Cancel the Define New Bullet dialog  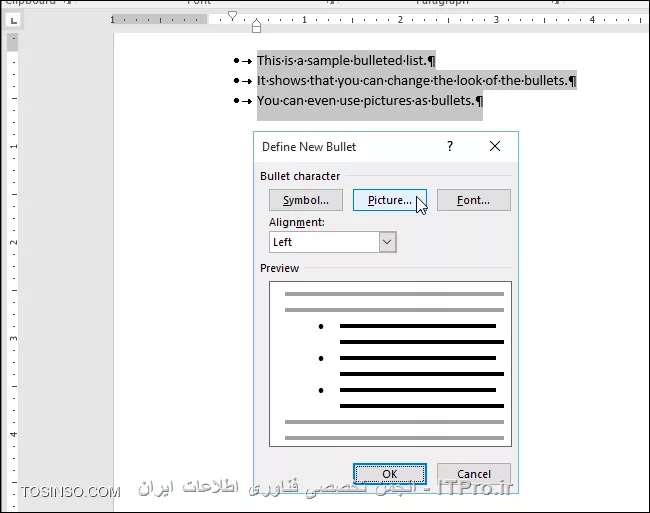[474, 474]
